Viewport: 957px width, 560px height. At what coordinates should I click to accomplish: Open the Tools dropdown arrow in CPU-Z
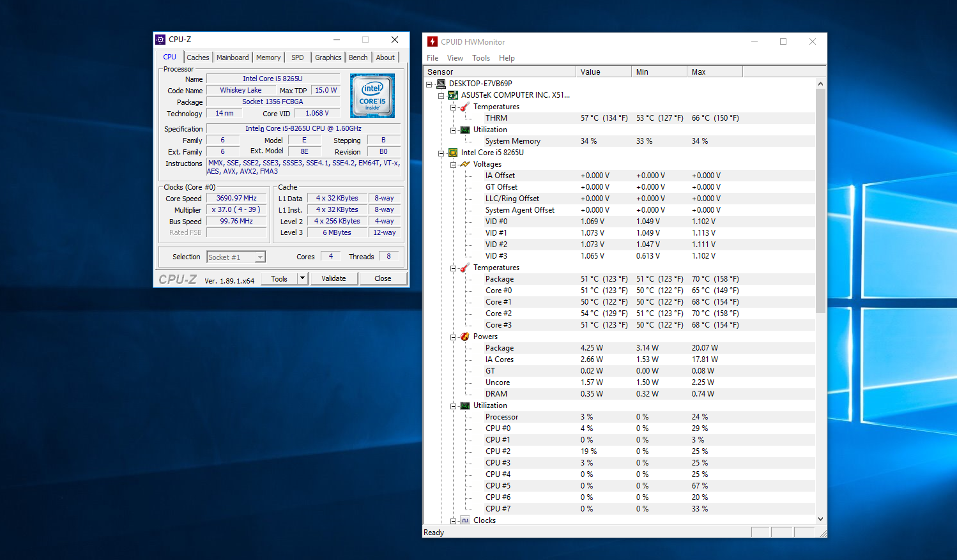303,278
